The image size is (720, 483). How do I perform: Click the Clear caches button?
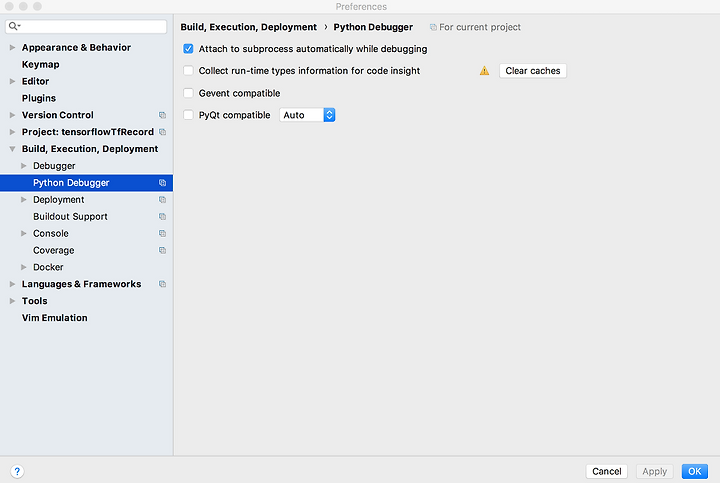click(533, 71)
